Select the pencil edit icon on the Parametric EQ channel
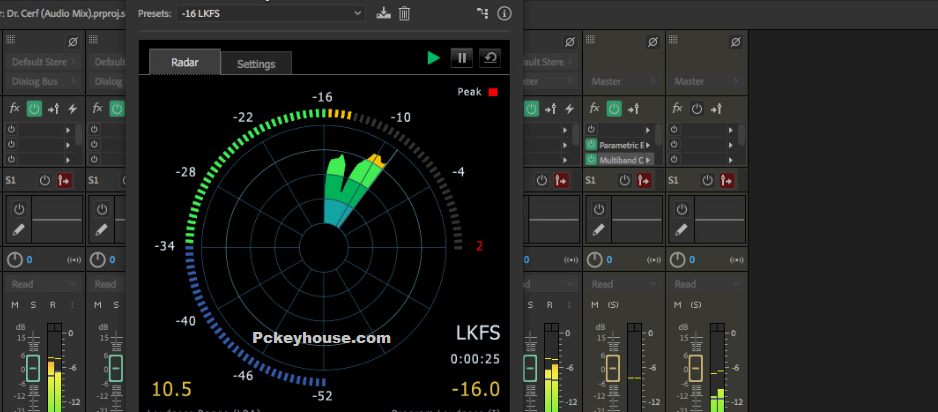The image size is (938, 412). (599, 229)
